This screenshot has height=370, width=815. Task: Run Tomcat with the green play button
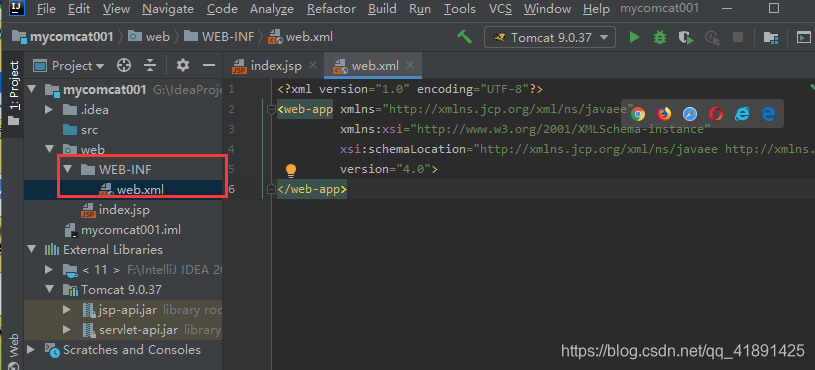(634, 37)
